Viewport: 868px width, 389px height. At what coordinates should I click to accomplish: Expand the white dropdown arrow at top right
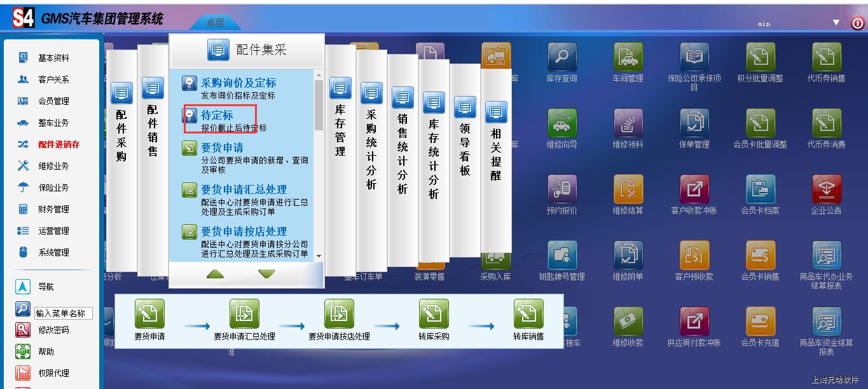click(x=836, y=23)
